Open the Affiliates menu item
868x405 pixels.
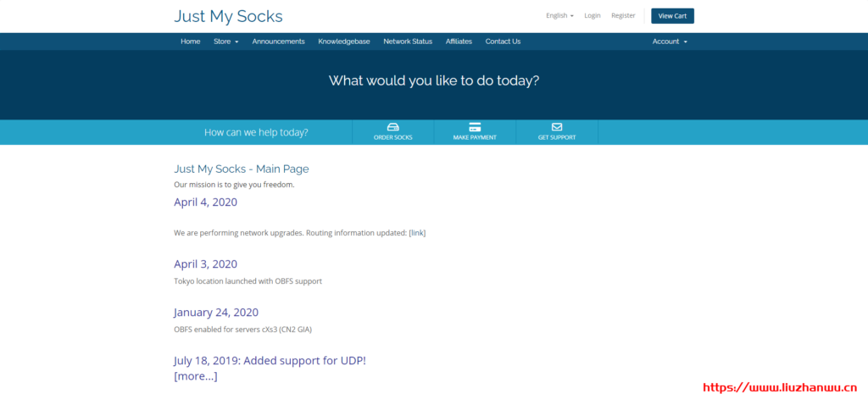pyautogui.click(x=459, y=42)
